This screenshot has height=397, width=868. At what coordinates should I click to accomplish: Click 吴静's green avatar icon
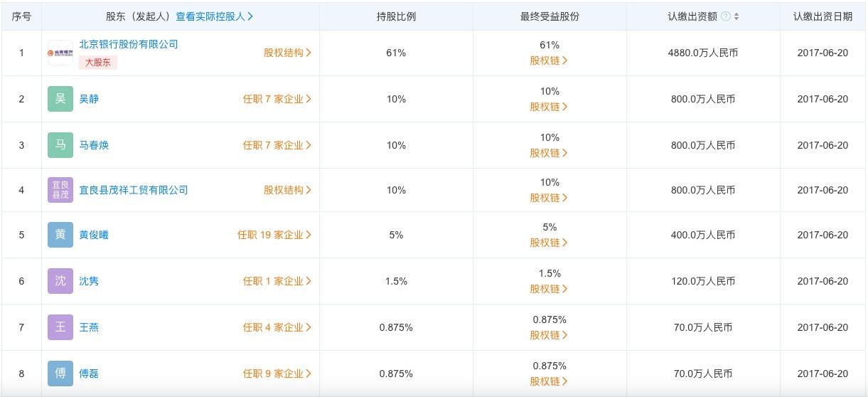tap(60, 99)
